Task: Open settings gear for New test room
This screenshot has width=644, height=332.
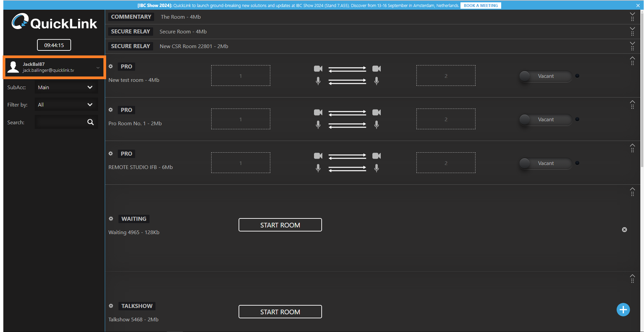Action: click(111, 66)
